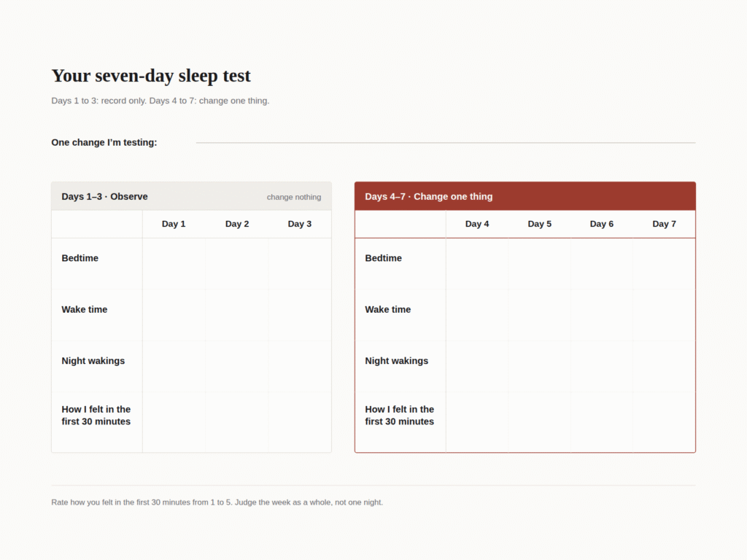747x560 pixels.
Task: Click the Day 3 'How I felt' cell
Action: 300,422
